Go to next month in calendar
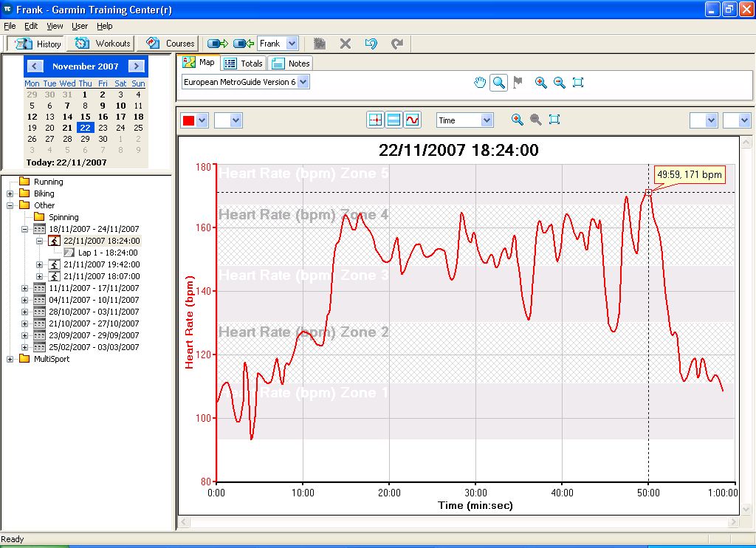Screen dimensions: 756x548 136,66
